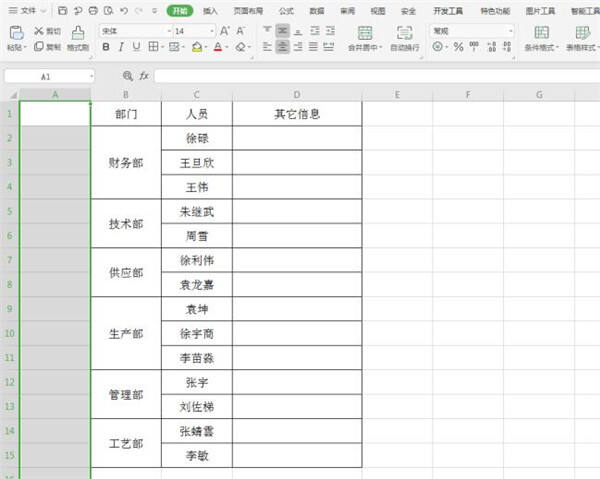Click the 剪切 cut button
This screenshot has height=479, width=600.
tap(47, 31)
